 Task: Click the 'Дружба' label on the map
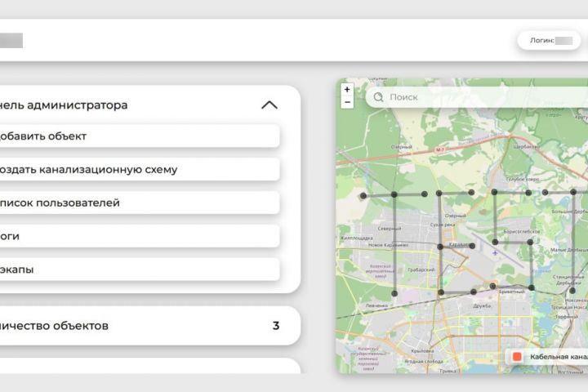point(482,305)
